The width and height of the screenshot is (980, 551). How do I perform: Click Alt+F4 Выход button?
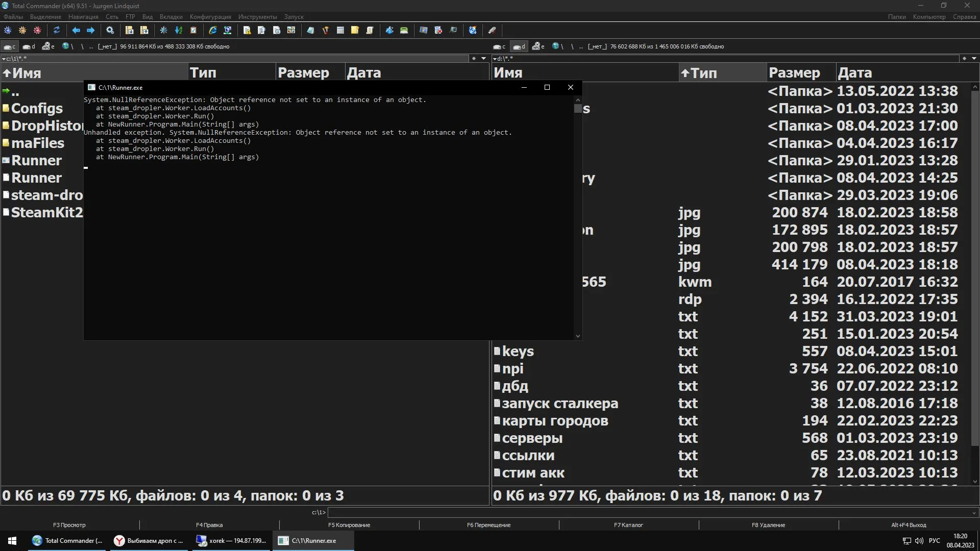[909, 525]
